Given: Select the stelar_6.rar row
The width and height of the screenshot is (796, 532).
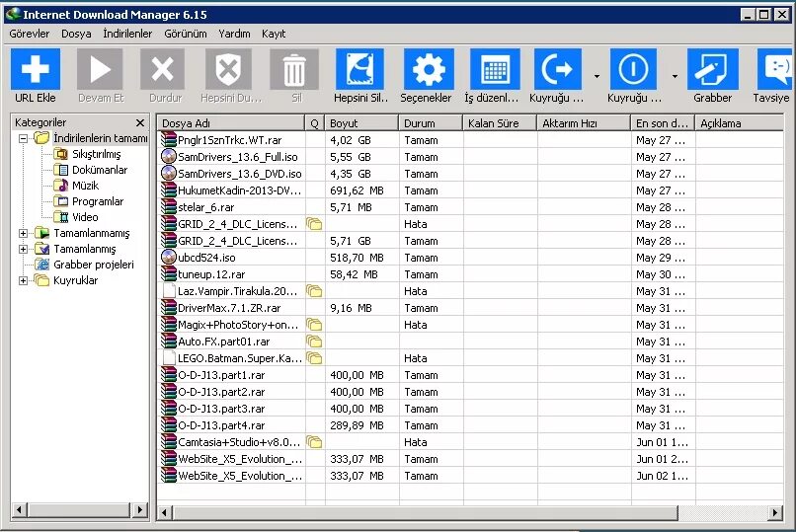Looking at the screenshot, I should pyautogui.click(x=471, y=207).
